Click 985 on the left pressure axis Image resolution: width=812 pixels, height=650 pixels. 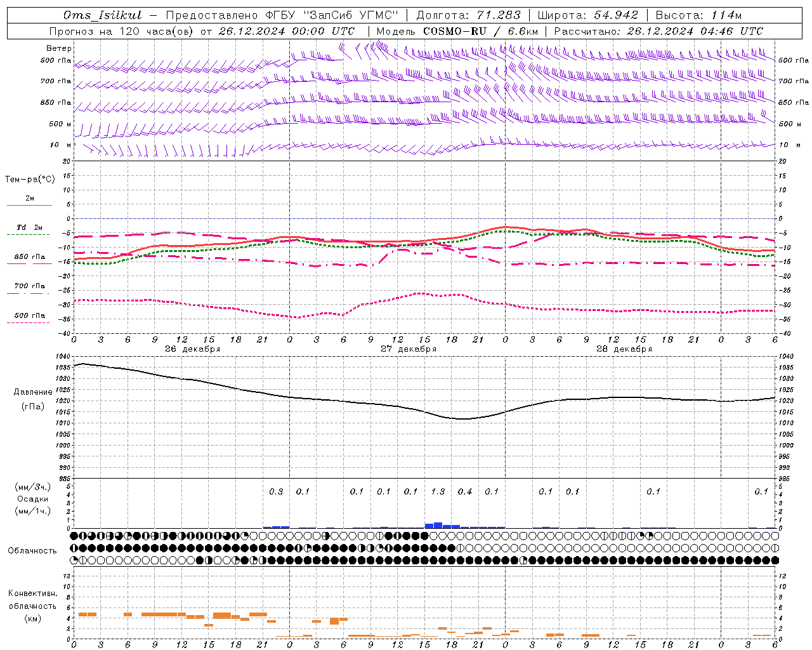[64, 479]
